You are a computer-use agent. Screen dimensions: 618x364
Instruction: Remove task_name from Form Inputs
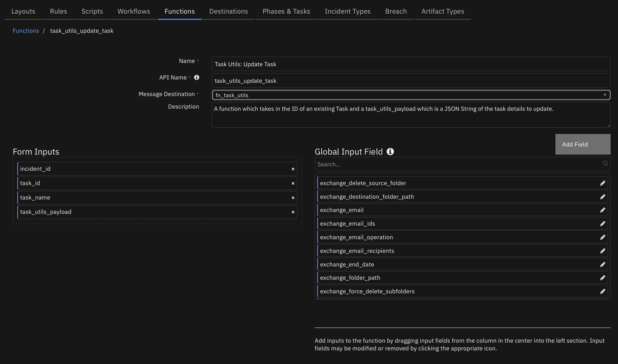(293, 198)
